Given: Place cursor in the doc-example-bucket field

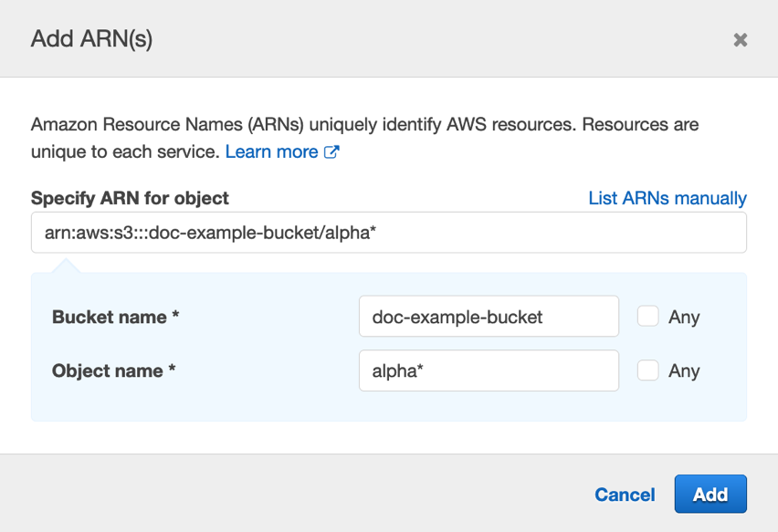Looking at the screenshot, I should point(489,317).
